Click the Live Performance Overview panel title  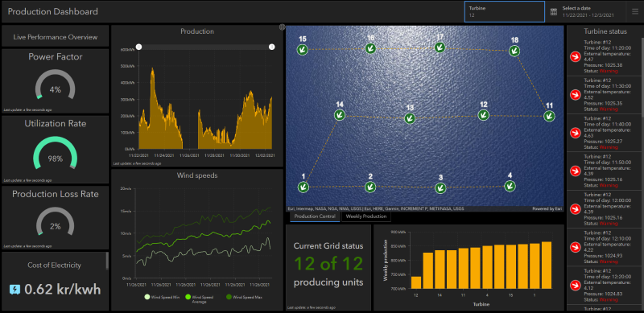56,37
